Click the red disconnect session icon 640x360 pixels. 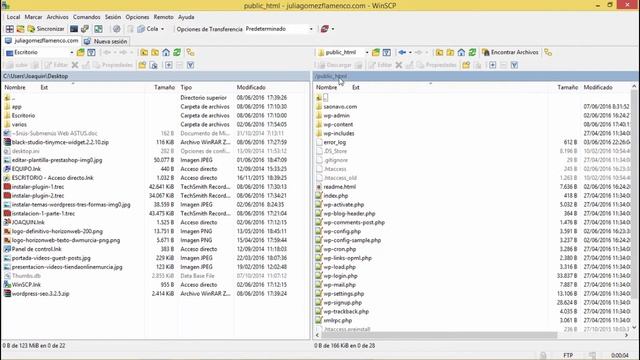(324, 29)
